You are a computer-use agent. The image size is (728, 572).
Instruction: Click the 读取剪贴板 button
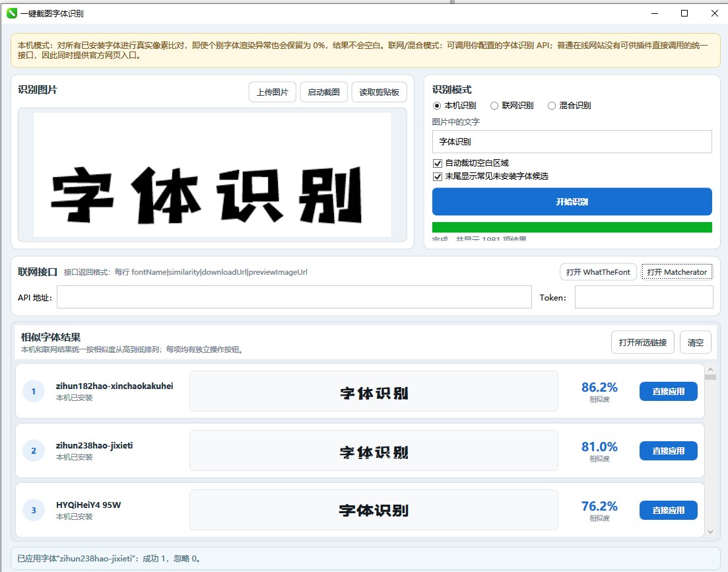pyautogui.click(x=380, y=92)
